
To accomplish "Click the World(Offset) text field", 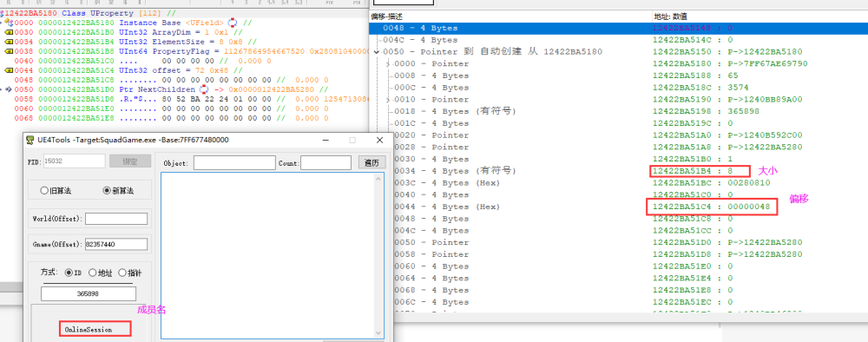I will click(x=116, y=219).
